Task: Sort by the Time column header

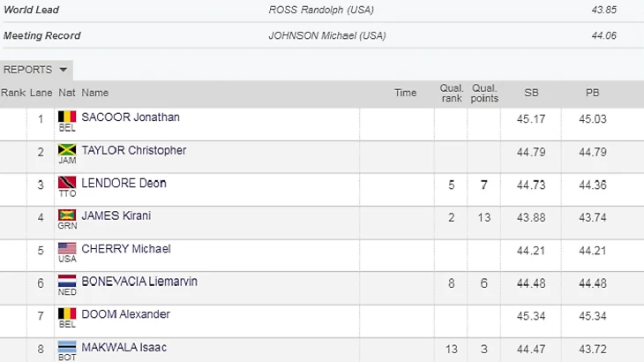Action: click(405, 93)
